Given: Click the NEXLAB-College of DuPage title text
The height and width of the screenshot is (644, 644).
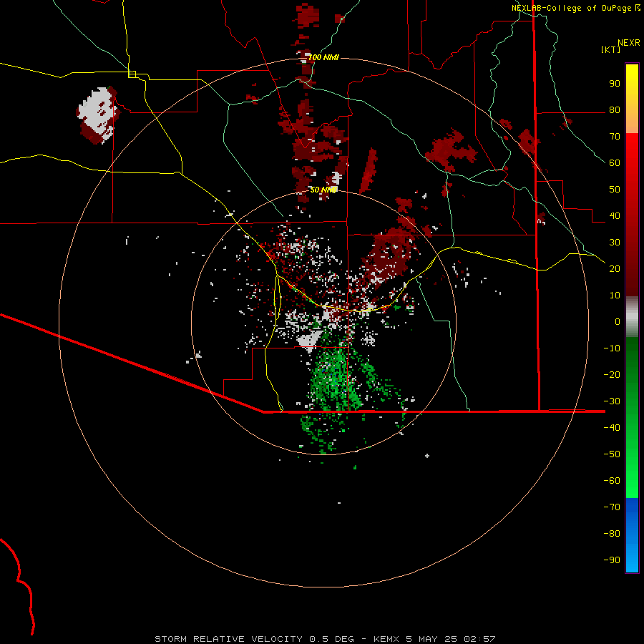Looking at the screenshot, I should [572, 8].
